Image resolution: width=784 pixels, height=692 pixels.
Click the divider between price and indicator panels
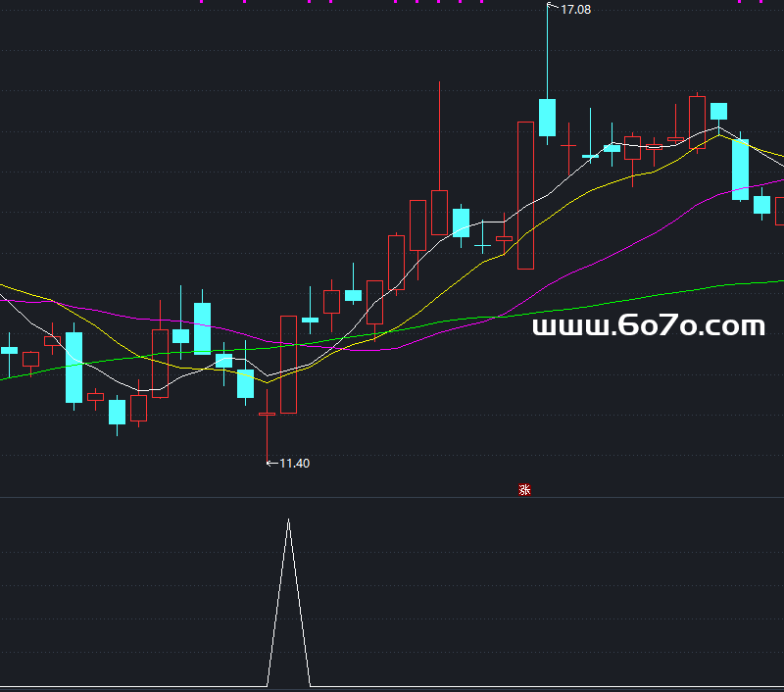click(392, 498)
